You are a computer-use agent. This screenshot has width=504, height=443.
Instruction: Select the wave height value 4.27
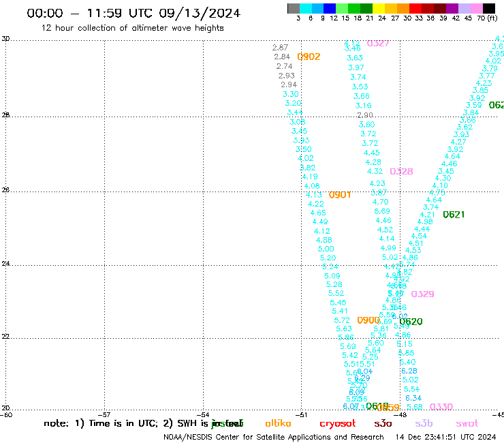tap(458, 142)
